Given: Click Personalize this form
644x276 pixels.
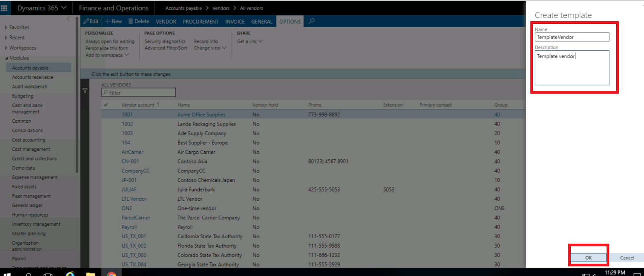Looking at the screenshot, I should tap(107, 48).
